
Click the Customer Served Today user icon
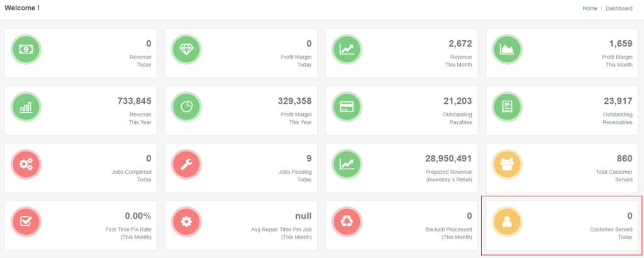click(507, 222)
